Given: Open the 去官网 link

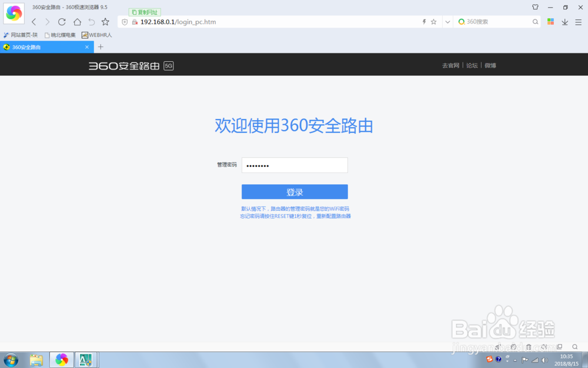Looking at the screenshot, I should (x=450, y=65).
